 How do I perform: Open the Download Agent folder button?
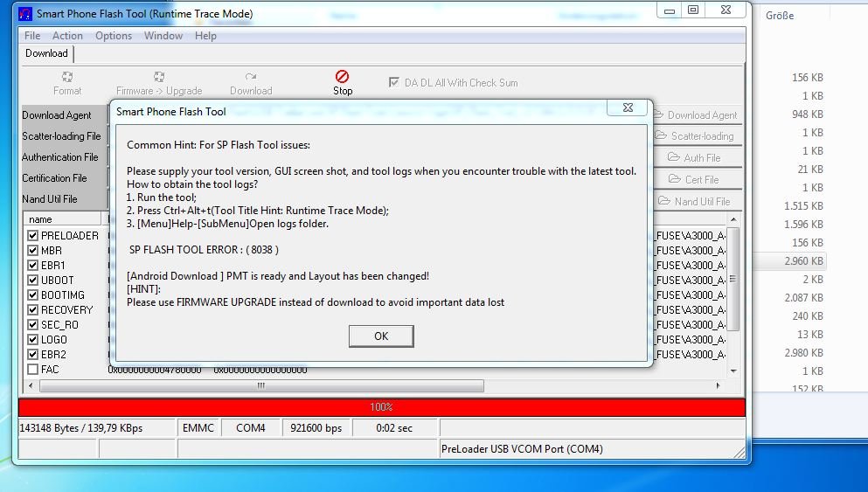[698, 115]
